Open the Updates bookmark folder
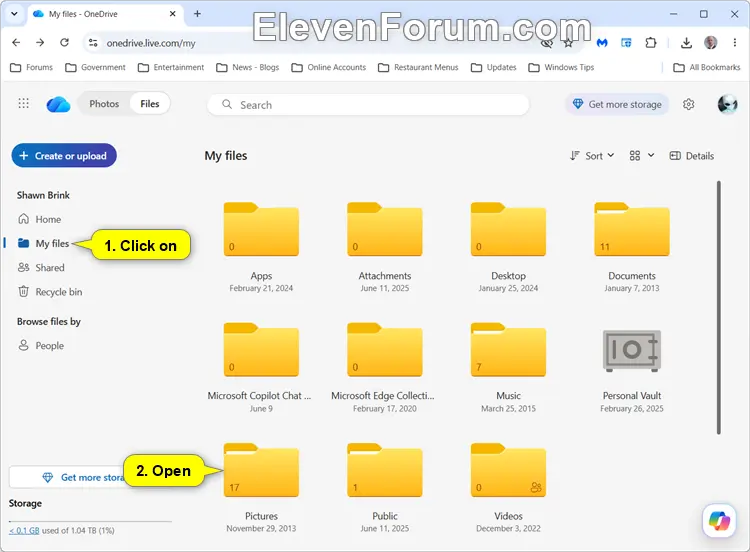Viewport: 750px width, 552px height. tap(494, 67)
